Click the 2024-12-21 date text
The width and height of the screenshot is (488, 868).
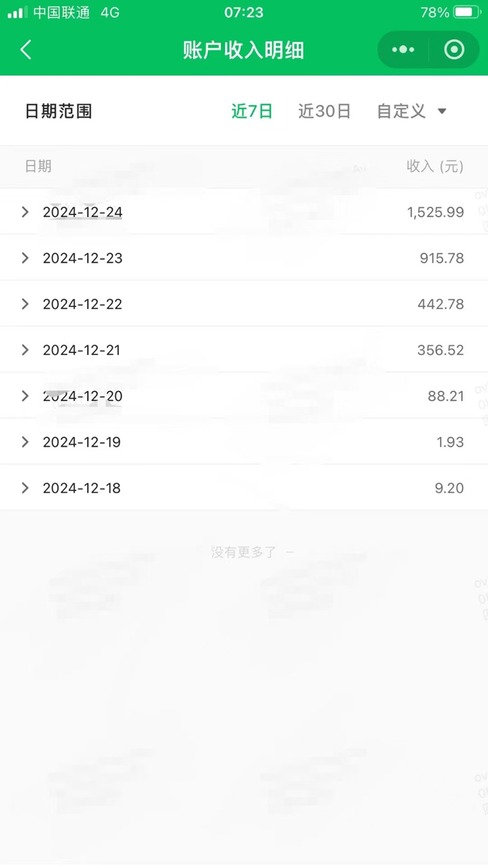pos(82,350)
